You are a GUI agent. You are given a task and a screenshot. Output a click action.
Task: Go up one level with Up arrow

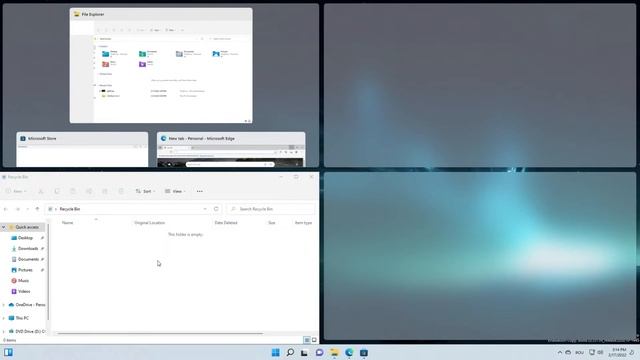37,209
